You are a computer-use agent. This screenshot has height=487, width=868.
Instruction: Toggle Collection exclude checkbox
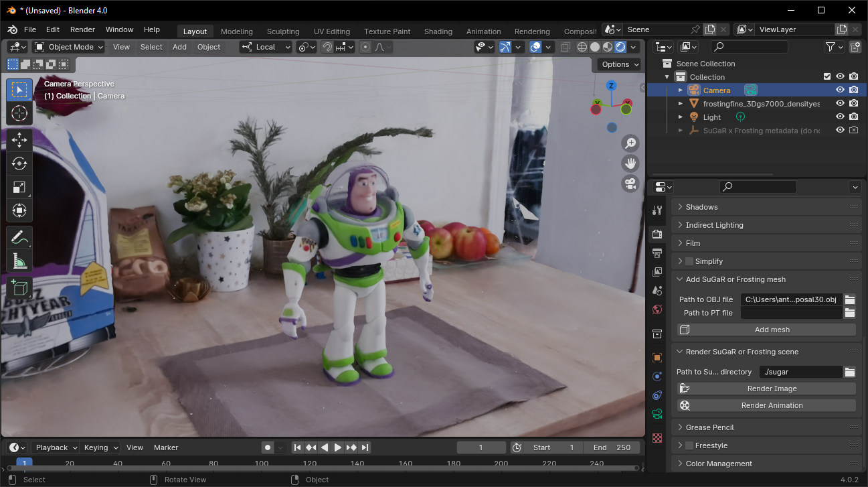827,76
